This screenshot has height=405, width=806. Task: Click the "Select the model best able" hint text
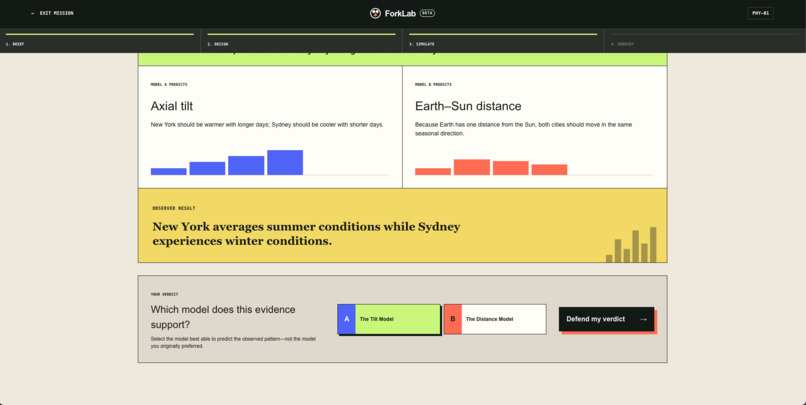[233, 342]
